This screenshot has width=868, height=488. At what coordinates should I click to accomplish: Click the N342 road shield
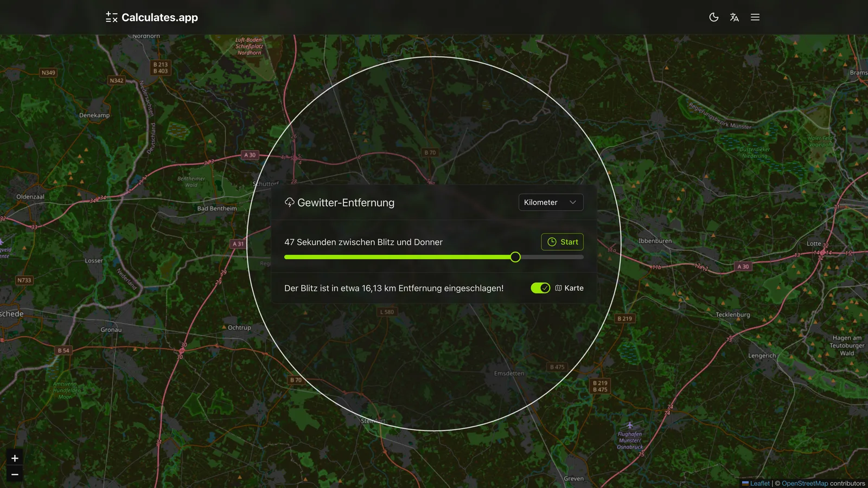click(x=117, y=81)
